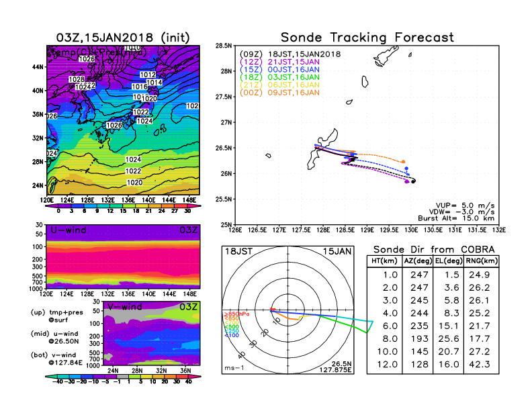
Task: Click the black track endpoint dot
Action: tap(413, 182)
